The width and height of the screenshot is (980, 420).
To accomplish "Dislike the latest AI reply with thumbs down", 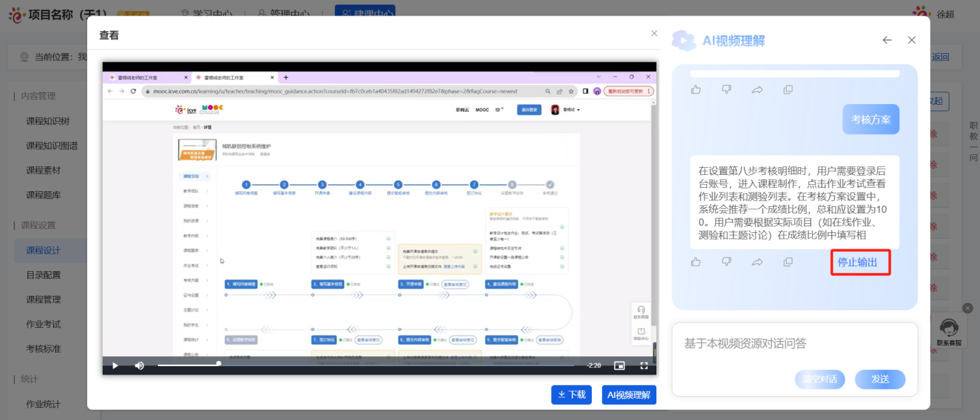I will pyautogui.click(x=727, y=262).
